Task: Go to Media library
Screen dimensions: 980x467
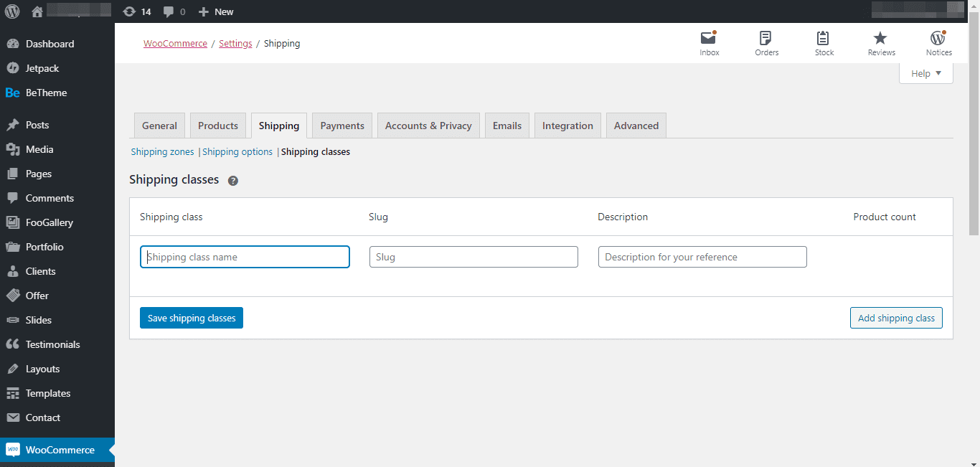Action: tap(57, 149)
